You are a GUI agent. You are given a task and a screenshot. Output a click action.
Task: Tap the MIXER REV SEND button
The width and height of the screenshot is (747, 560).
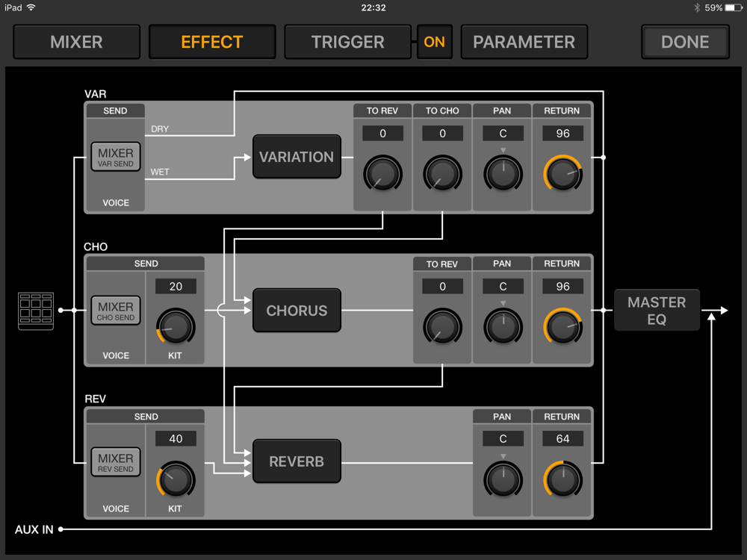116,462
